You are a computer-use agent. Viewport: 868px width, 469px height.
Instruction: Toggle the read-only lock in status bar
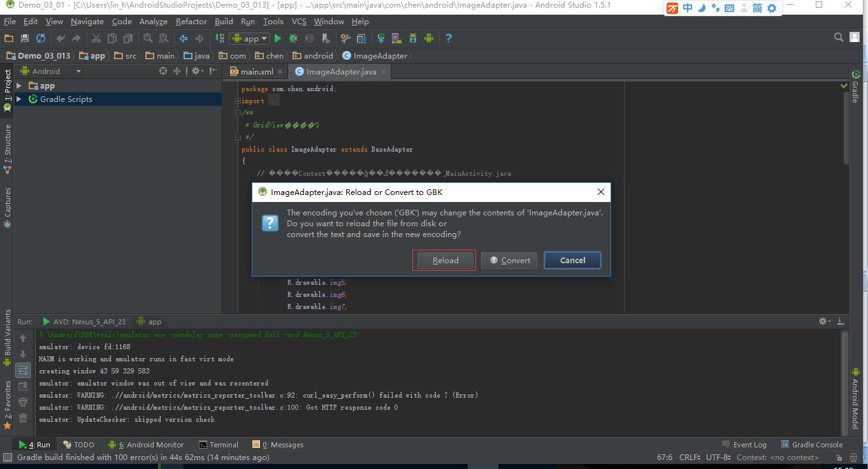point(840,458)
